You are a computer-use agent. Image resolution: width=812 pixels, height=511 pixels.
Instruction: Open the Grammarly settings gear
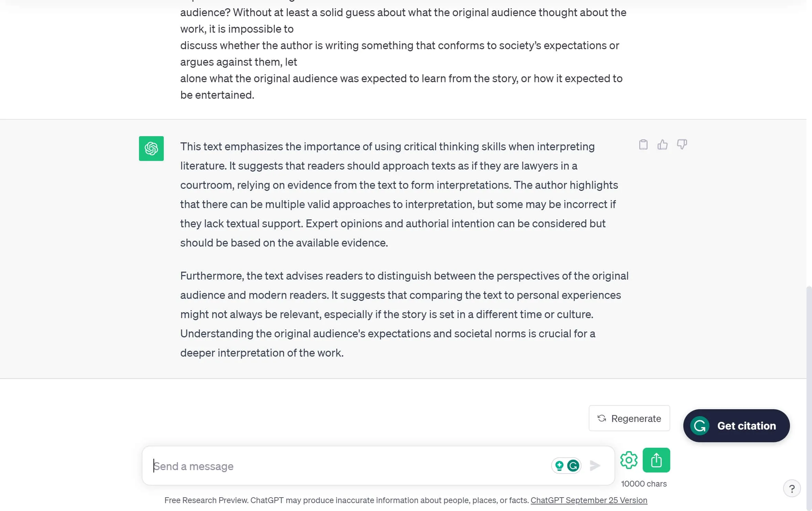pyautogui.click(x=629, y=460)
